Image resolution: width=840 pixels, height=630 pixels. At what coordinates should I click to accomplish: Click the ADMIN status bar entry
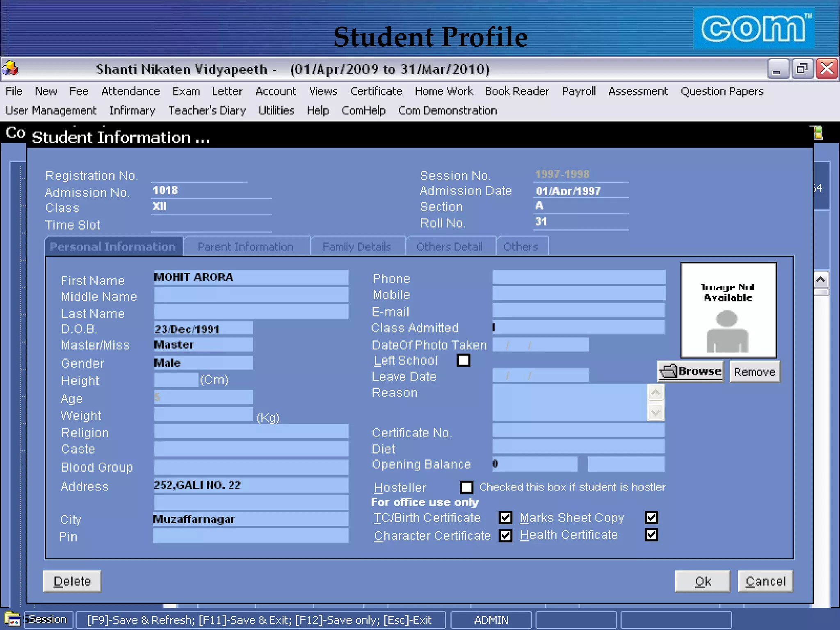click(x=491, y=620)
